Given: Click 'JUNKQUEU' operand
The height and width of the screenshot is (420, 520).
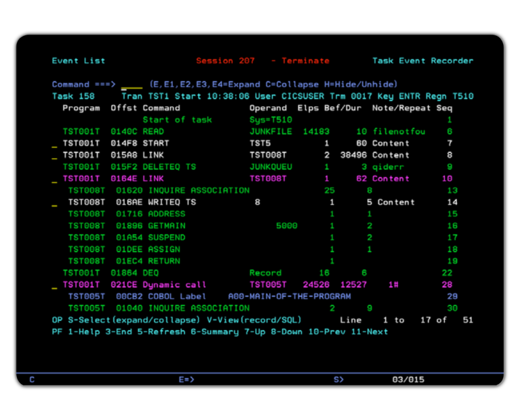Looking at the screenshot, I should [271, 167].
